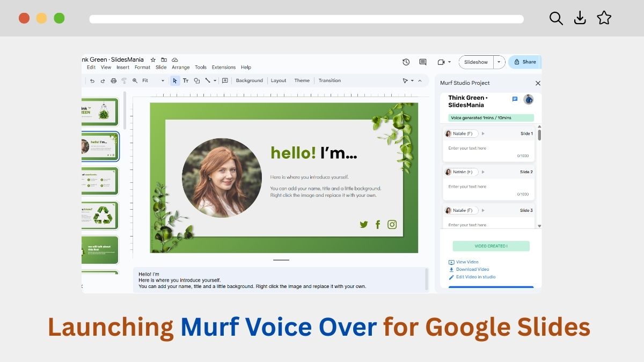The height and width of the screenshot is (362, 644).
Task: Open the Insert menu
Action: pyautogui.click(x=123, y=68)
